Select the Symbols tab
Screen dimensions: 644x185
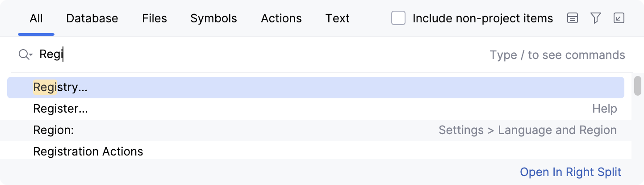pyautogui.click(x=213, y=18)
